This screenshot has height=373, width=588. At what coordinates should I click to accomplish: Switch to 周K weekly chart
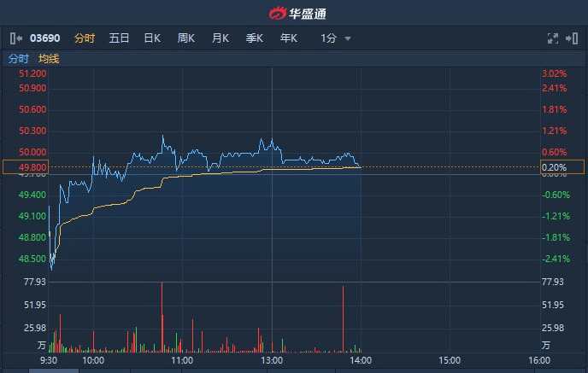(186, 38)
